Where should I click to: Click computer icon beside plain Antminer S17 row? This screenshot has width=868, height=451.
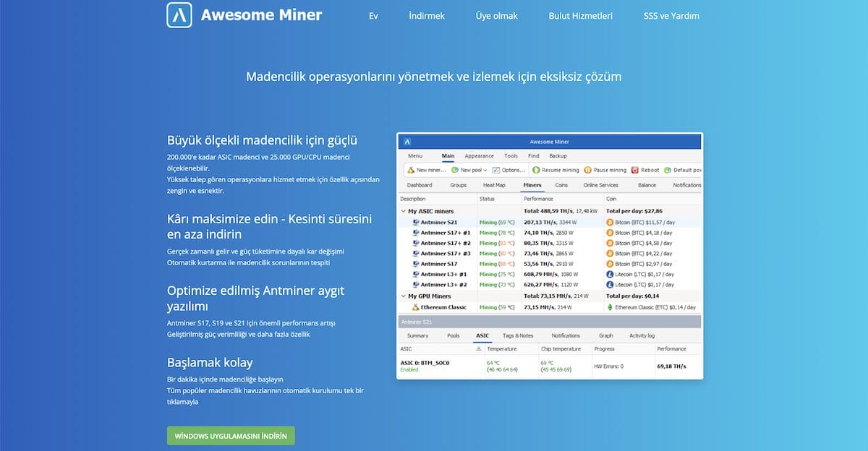416,264
